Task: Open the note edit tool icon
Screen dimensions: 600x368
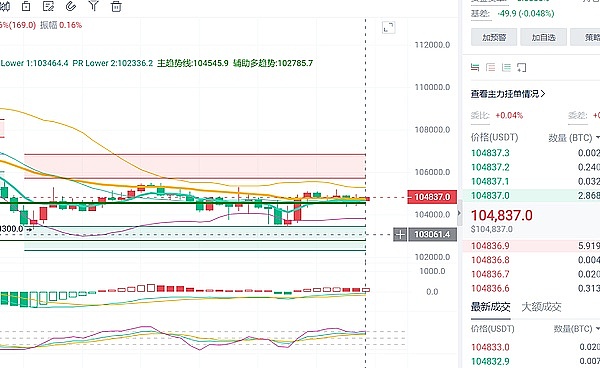Action: tap(48, 6)
